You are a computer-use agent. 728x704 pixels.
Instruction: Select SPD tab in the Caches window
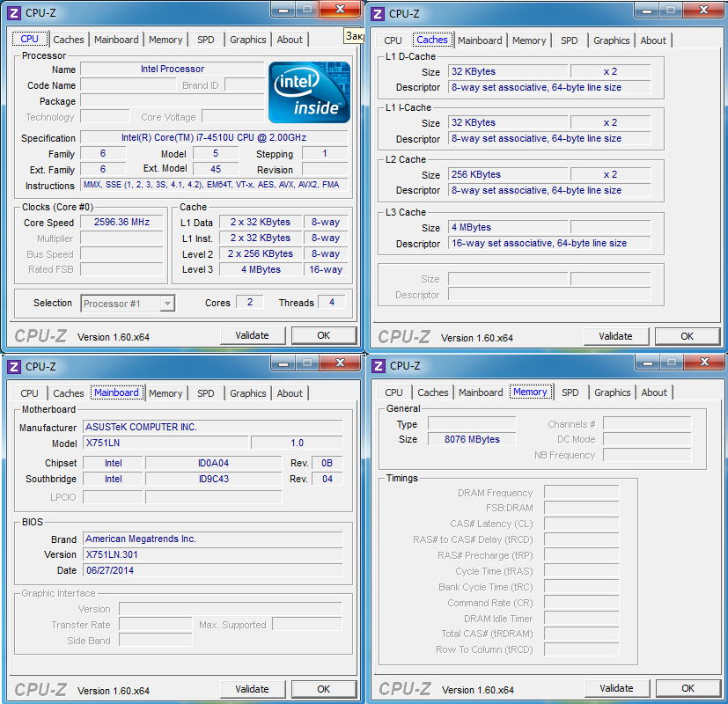[x=570, y=40]
